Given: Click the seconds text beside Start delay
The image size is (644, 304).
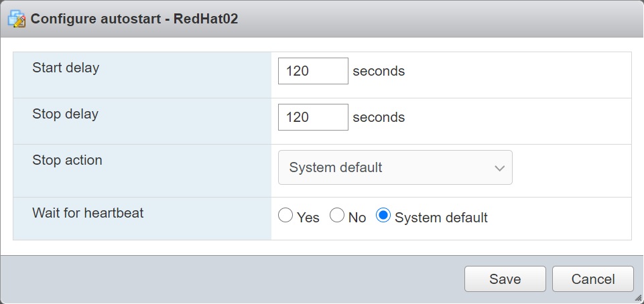Looking at the screenshot, I should click(379, 71).
